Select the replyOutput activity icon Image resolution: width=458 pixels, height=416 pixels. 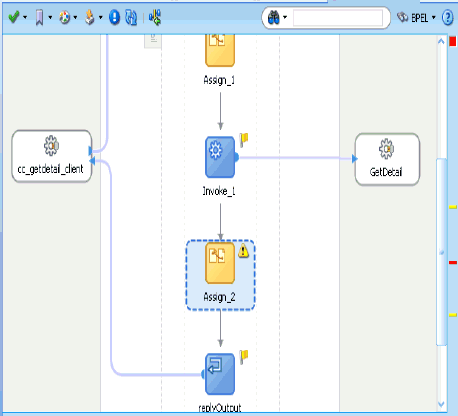(220, 374)
